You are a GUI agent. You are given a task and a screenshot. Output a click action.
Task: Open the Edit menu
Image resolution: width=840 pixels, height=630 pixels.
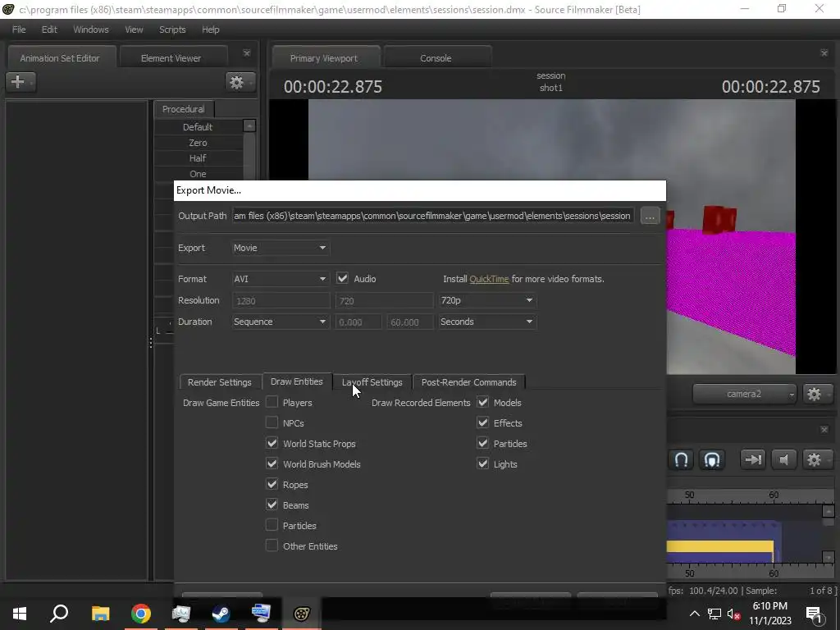[x=49, y=30]
